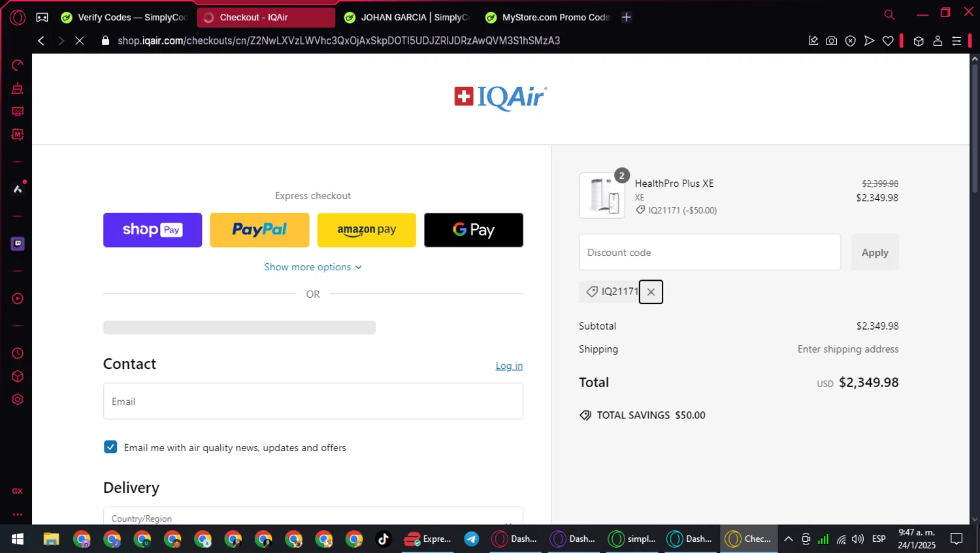Viewport: 980px width, 553px height.
Task: Open TikTok from the taskbar
Action: point(384,539)
